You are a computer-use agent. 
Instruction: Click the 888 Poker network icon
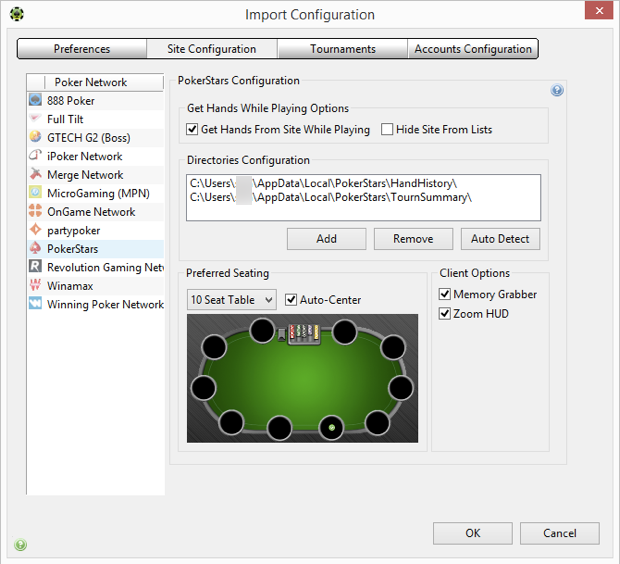[35, 100]
